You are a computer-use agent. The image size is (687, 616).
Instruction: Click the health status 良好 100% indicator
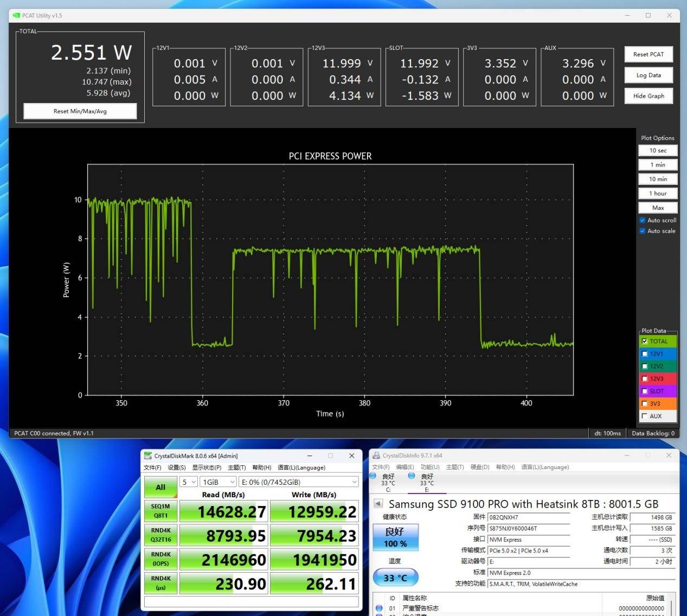tap(395, 537)
